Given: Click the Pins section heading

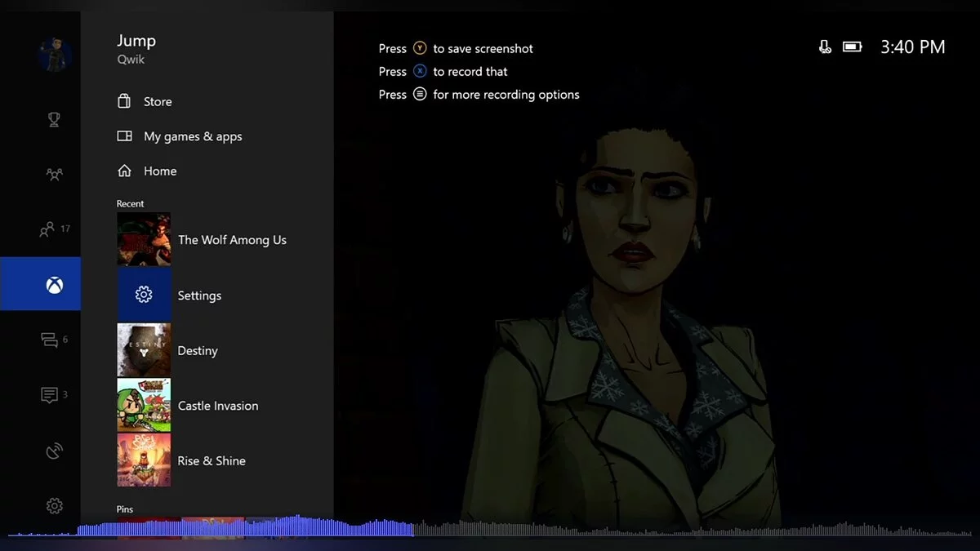Looking at the screenshot, I should (x=125, y=509).
